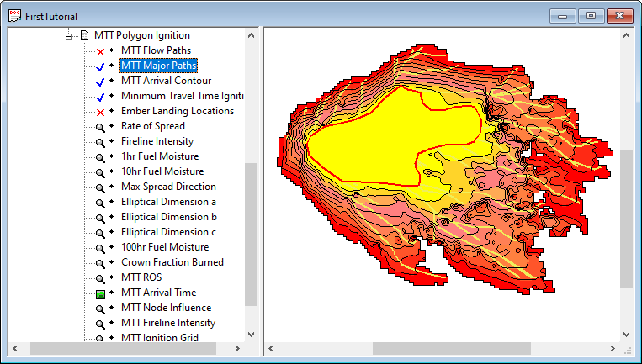Viewport: 642px width, 364px height.
Task: Select the Ember Landing Locations item
Action: pyautogui.click(x=178, y=111)
